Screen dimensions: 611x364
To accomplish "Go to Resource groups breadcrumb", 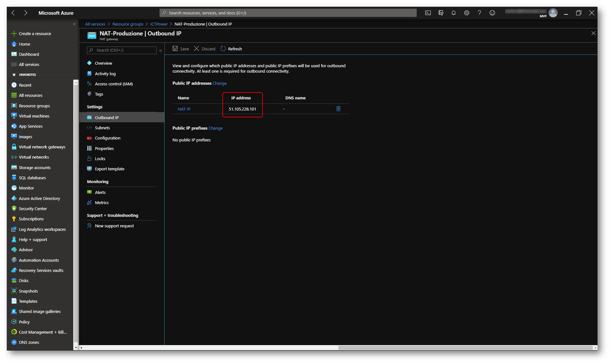I will click(128, 24).
